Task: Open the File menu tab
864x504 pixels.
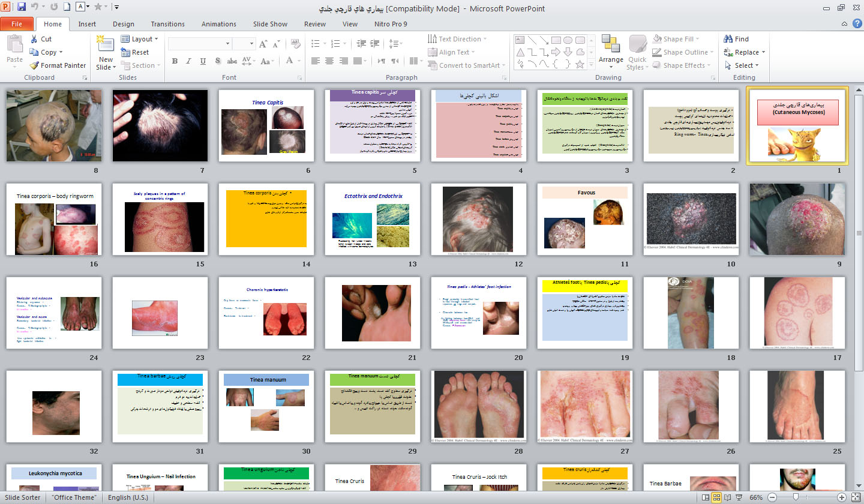Action: 17,24
